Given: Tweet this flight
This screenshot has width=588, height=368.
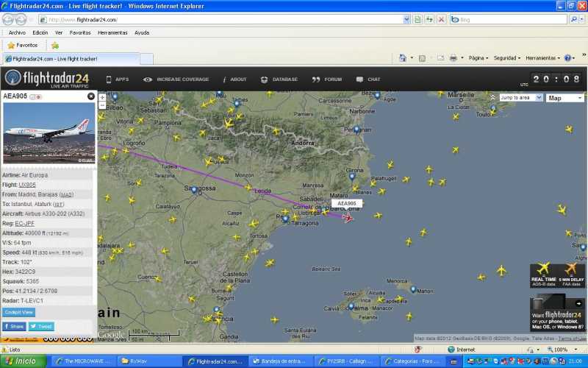Looking at the screenshot, I should point(42,326).
